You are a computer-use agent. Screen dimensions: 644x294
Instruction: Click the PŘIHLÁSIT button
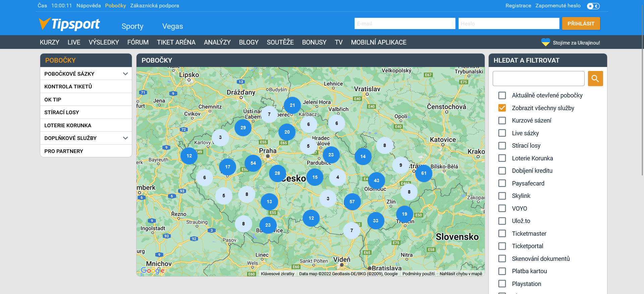[581, 23]
